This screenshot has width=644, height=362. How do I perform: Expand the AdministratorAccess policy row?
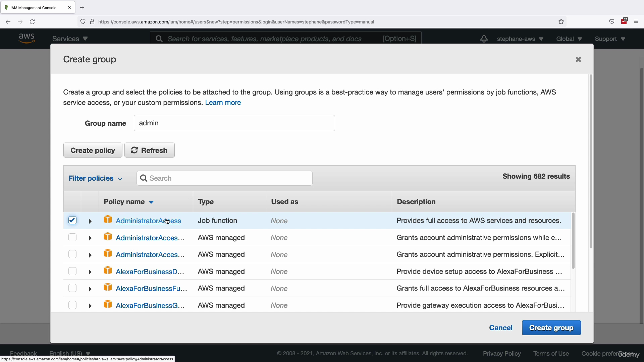90,221
